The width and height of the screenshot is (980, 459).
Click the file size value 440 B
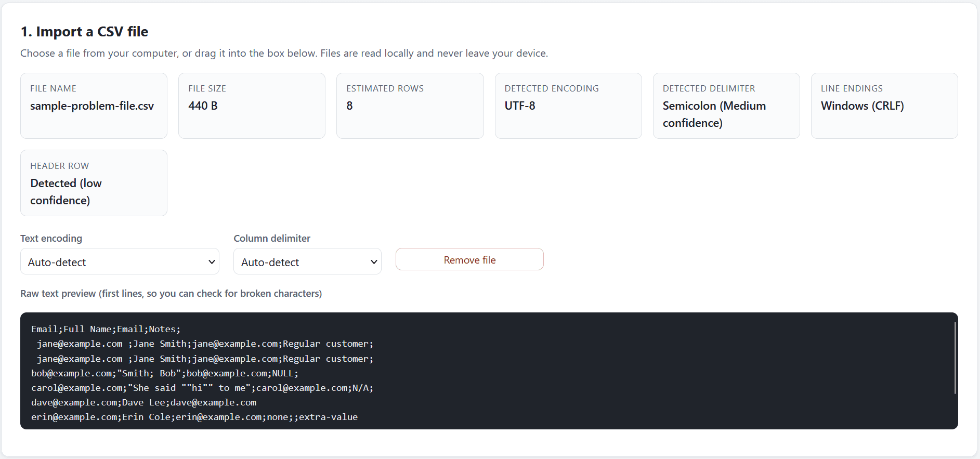pyautogui.click(x=203, y=106)
